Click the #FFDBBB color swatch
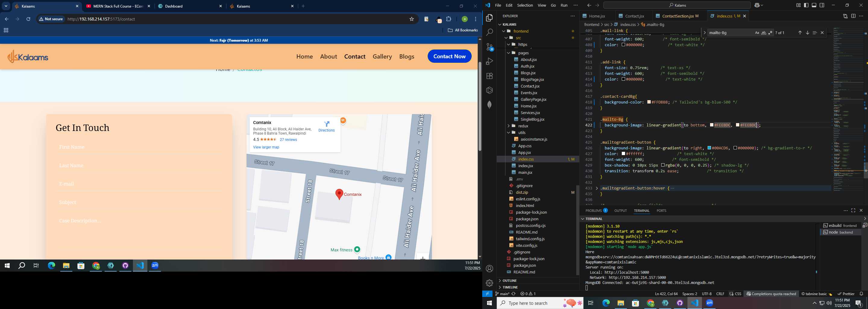 649,102
